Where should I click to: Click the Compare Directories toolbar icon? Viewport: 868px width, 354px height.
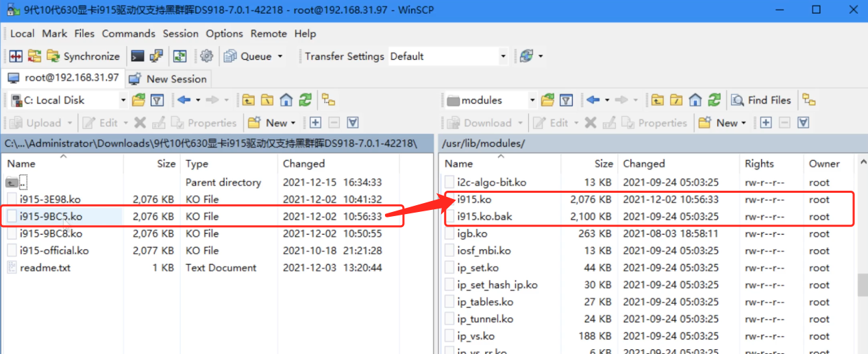tap(16, 56)
